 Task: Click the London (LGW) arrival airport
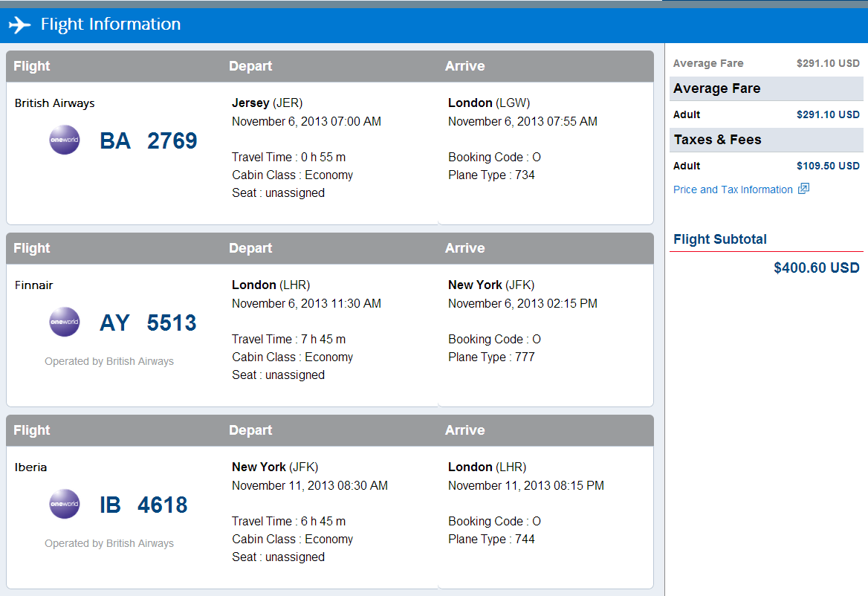(489, 103)
